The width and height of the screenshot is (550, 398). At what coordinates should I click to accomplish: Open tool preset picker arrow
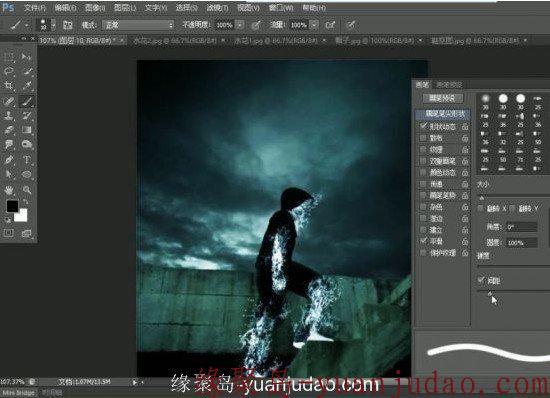tap(27, 25)
